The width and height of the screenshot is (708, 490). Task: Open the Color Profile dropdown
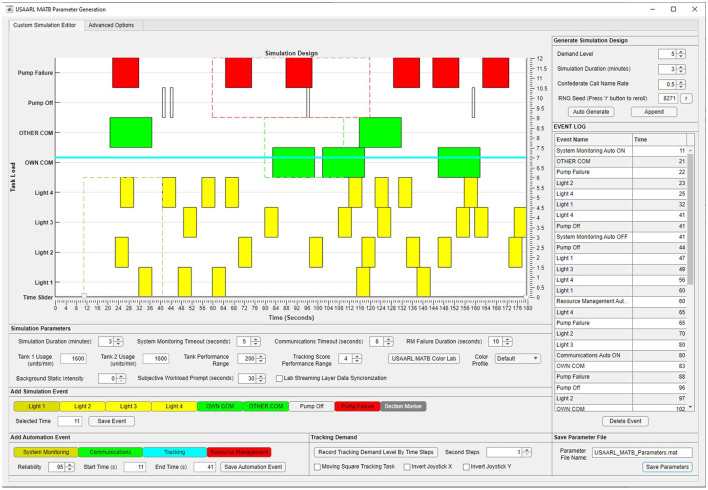point(517,357)
